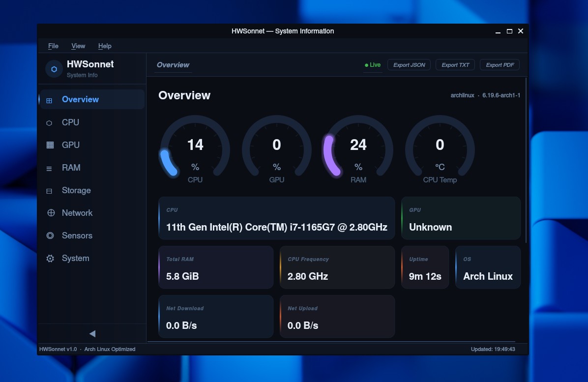588x382 pixels.
Task: Click the CPU model info card
Action: pyautogui.click(x=277, y=218)
